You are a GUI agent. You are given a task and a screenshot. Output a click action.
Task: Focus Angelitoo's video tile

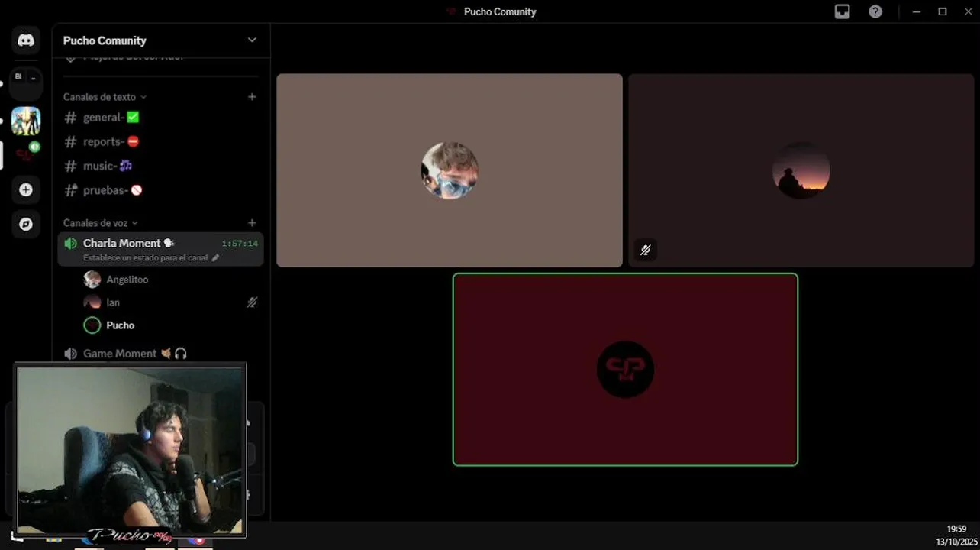pos(450,170)
